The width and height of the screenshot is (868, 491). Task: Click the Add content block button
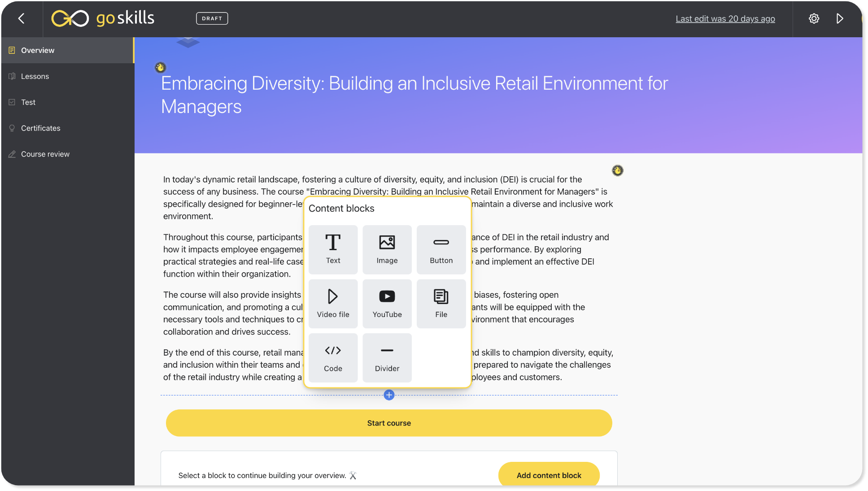click(x=549, y=475)
